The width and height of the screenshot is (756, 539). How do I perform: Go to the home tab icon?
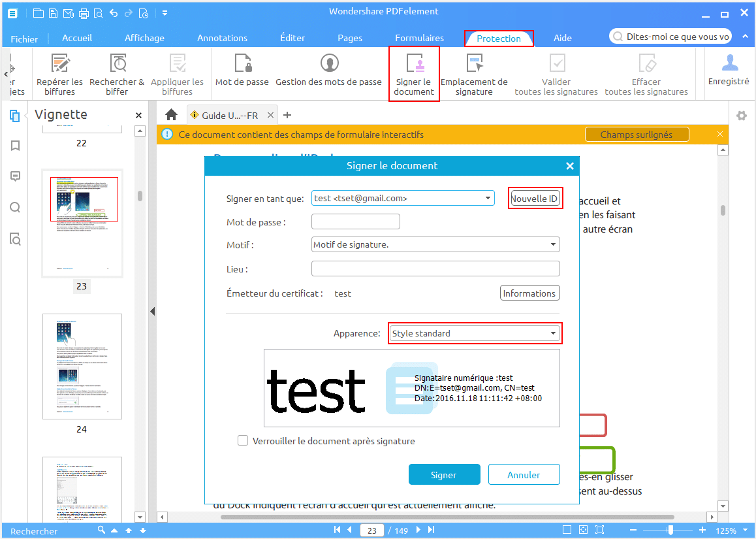171,115
